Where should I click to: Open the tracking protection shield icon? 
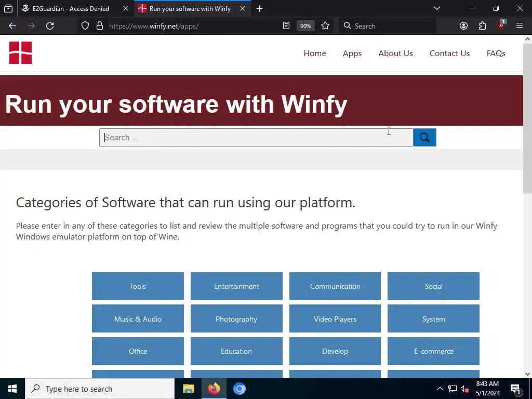(85, 26)
